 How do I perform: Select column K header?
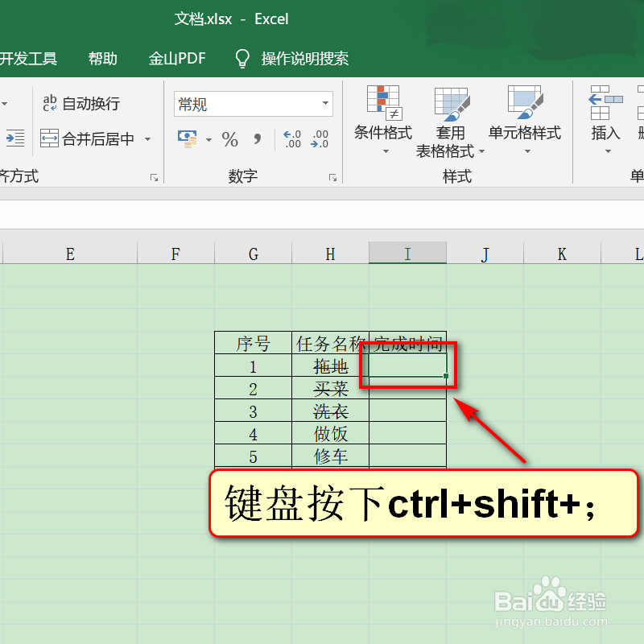point(562,253)
